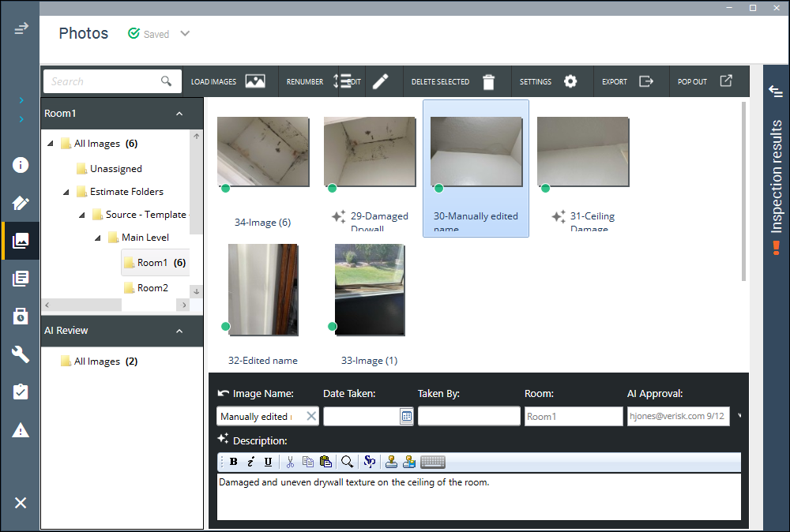The width and height of the screenshot is (790, 532).
Task: Open Settings via the gear icon
Action: 570,81
